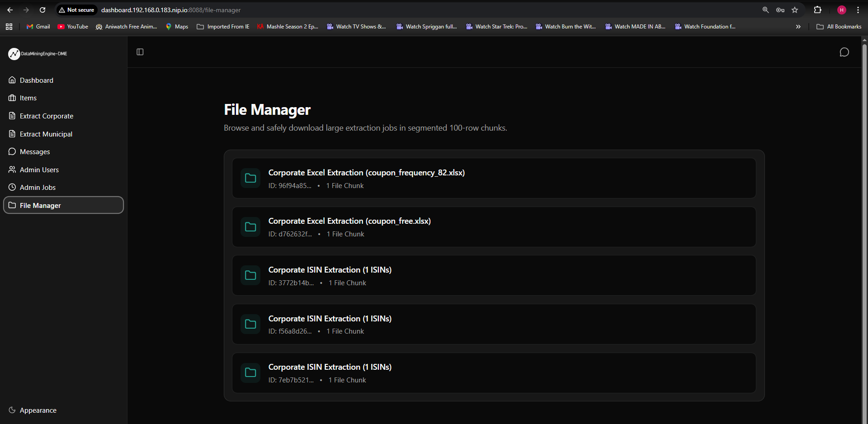Open Corporate Excel Extraction (coupon_free.xlsx) title
Screen dimensions: 868x424
click(x=349, y=221)
